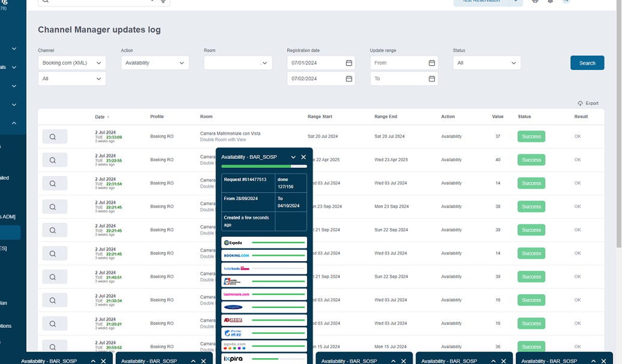Screen dimensions: 622x364
Task: Click the 'Mon 15 Jul 2024' range end cell
Action: pos(390,347)
